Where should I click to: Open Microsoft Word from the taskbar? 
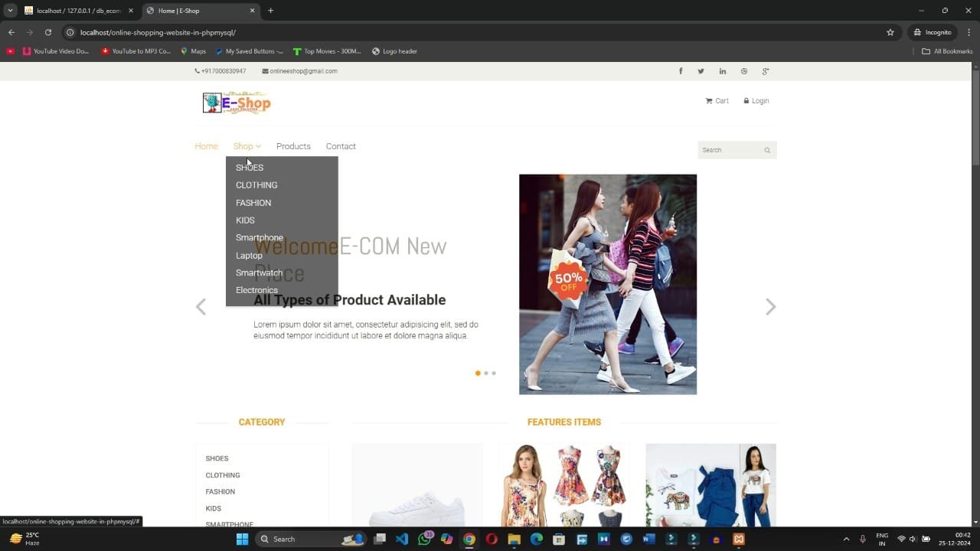pos(648,539)
